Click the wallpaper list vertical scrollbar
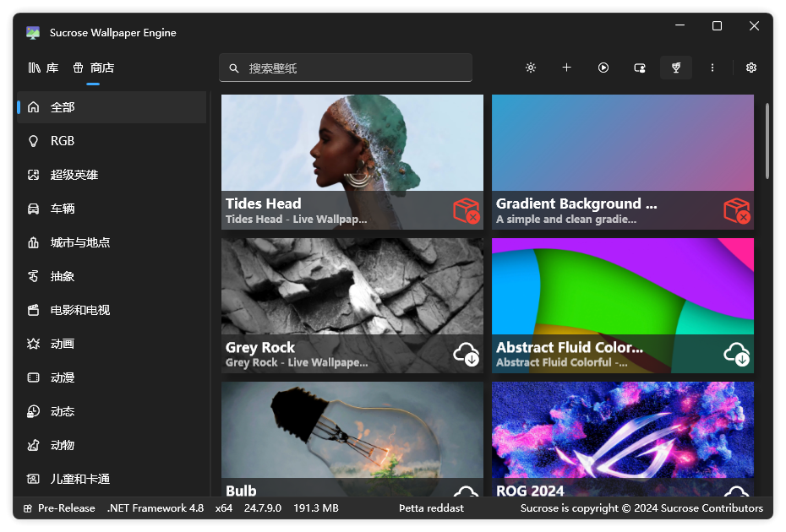Viewport: 786px width, 532px height. point(767,141)
